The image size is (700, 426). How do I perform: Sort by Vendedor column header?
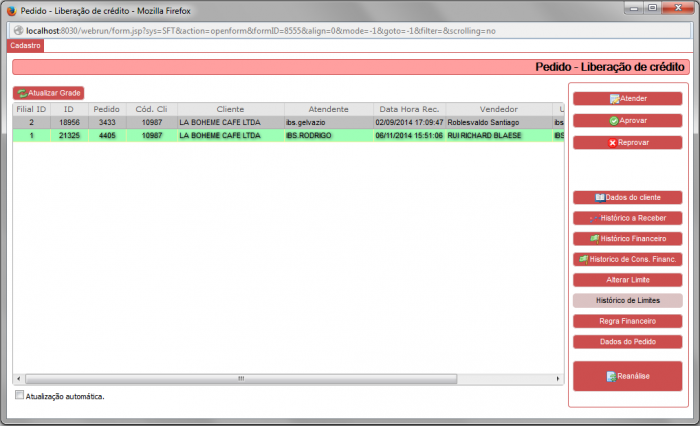tap(499, 109)
